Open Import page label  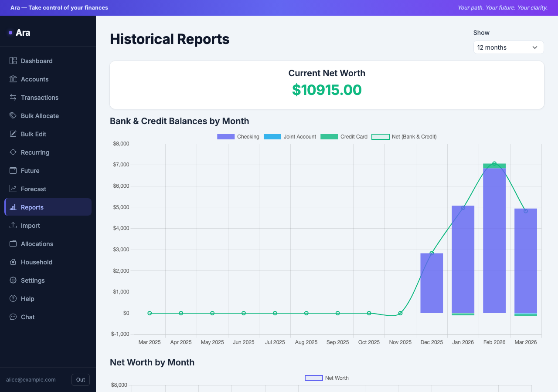coord(31,226)
